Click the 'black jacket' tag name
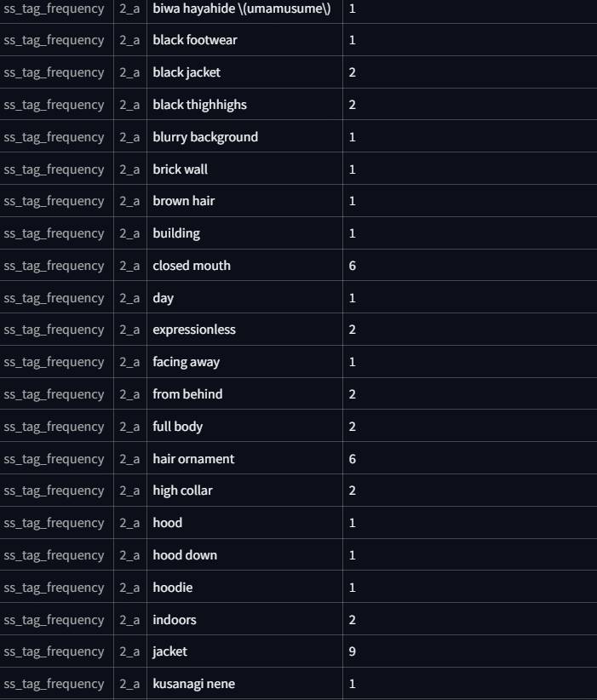597x700 pixels. [187, 72]
